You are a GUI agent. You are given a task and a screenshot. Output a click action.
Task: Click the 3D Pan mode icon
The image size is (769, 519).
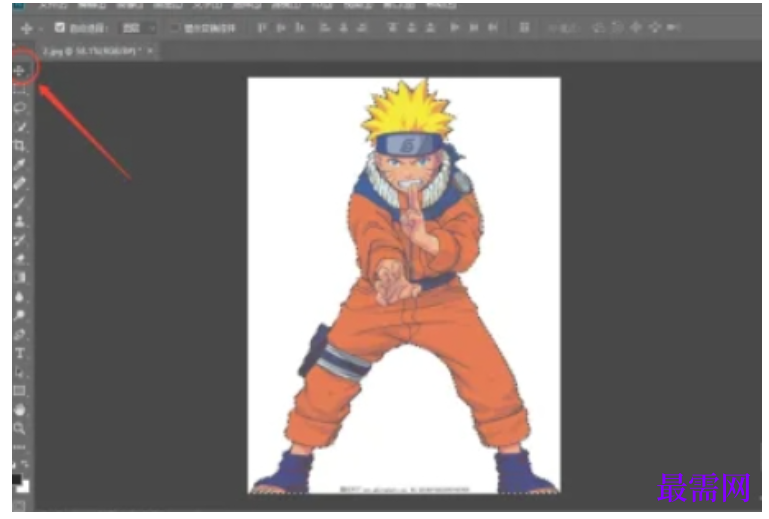(636, 27)
